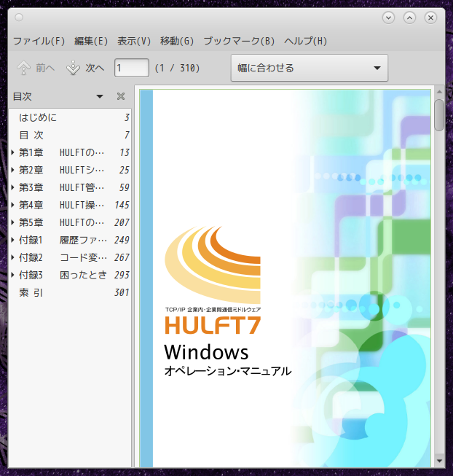Select 第1章 HULFTの… outline row
Screen dimensions: 453x476
pyautogui.click(x=70, y=152)
